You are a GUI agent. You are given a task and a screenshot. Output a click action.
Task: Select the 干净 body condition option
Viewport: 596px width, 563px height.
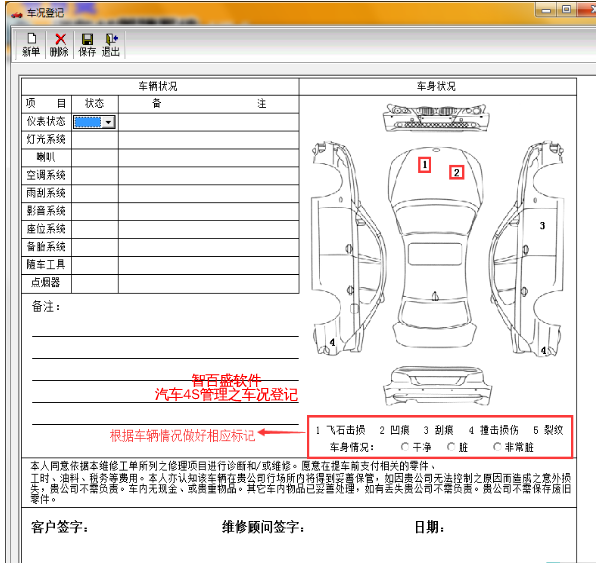405,447
